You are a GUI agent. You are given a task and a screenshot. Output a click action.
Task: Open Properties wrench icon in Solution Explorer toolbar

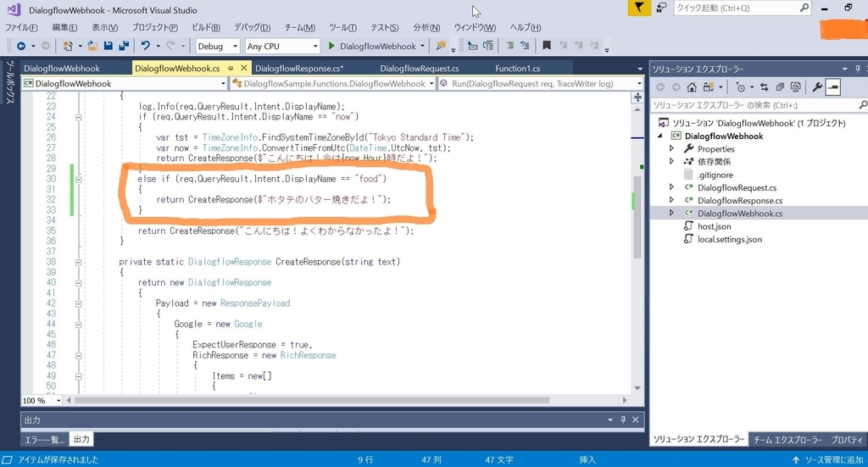coord(817,86)
